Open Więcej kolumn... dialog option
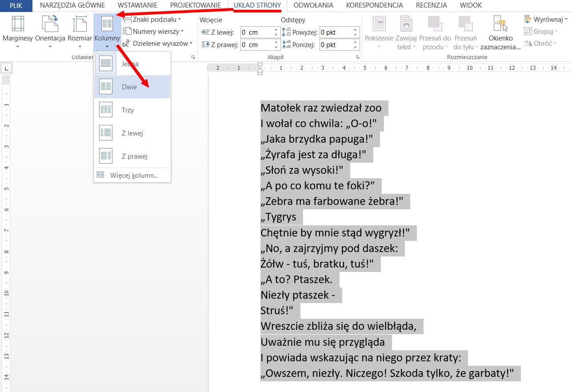 click(x=133, y=176)
